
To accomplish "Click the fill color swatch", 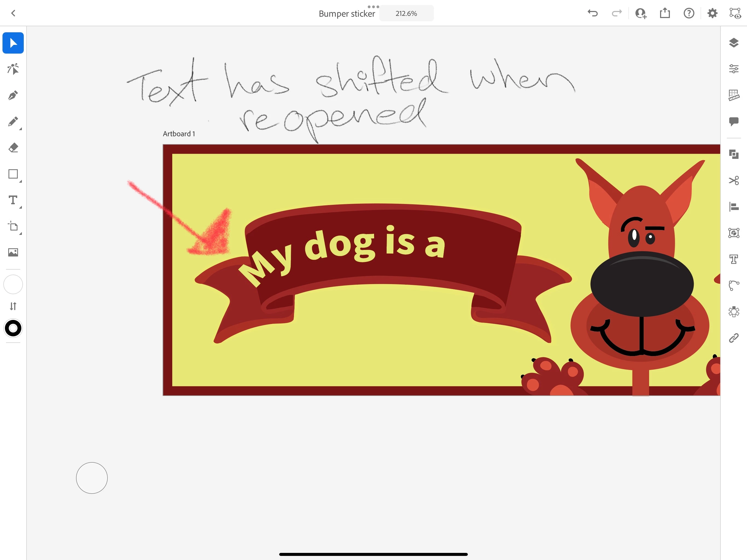I will (x=13, y=284).
